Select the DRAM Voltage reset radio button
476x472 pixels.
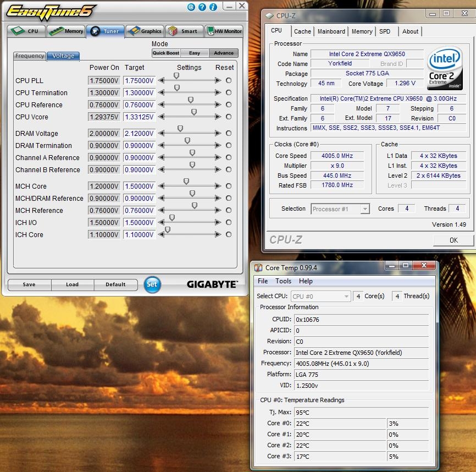pyautogui.click(x=229, y=133)
